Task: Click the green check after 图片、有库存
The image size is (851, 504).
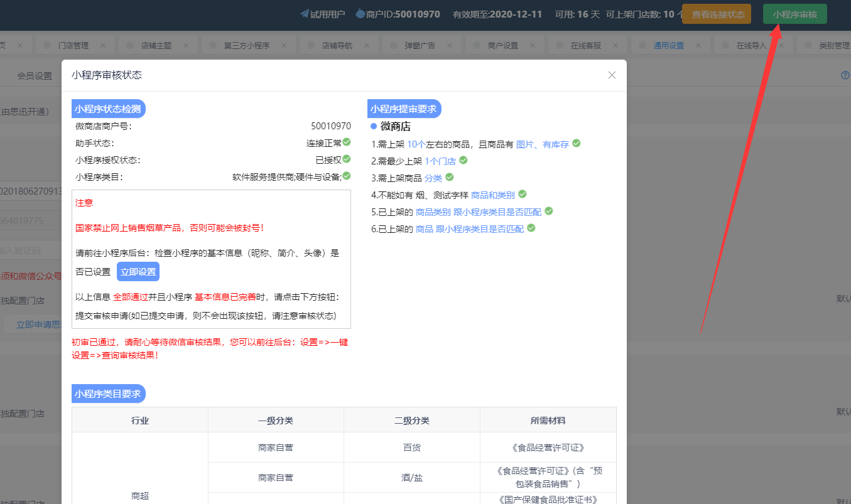Action: point(577,143)
